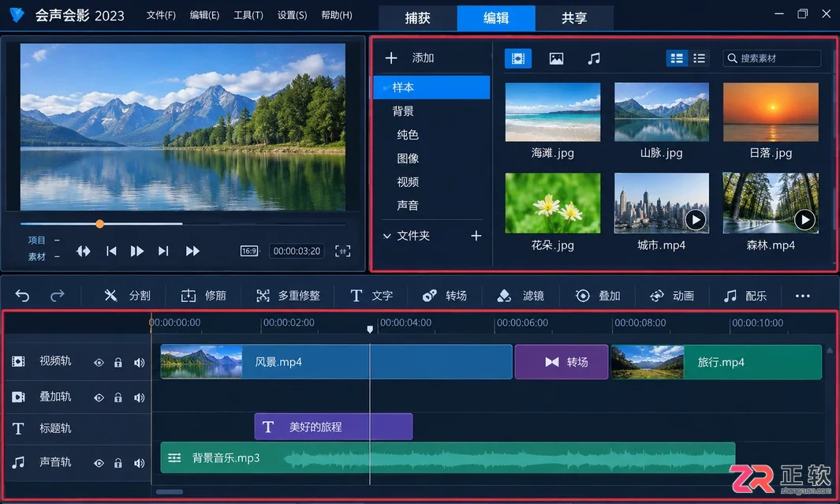Enlarge the preview with fullscreen icon

click(343, 251)
